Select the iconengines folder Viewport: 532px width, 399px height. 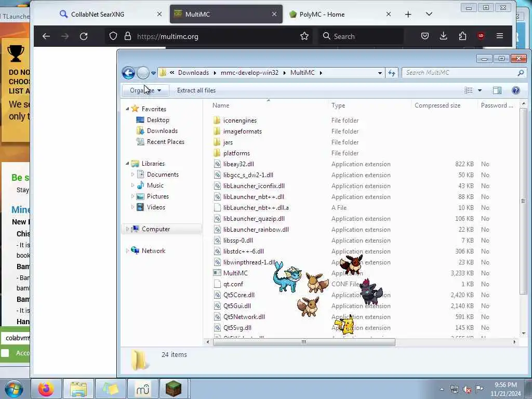pyautogui.click(x=240, y=121)
